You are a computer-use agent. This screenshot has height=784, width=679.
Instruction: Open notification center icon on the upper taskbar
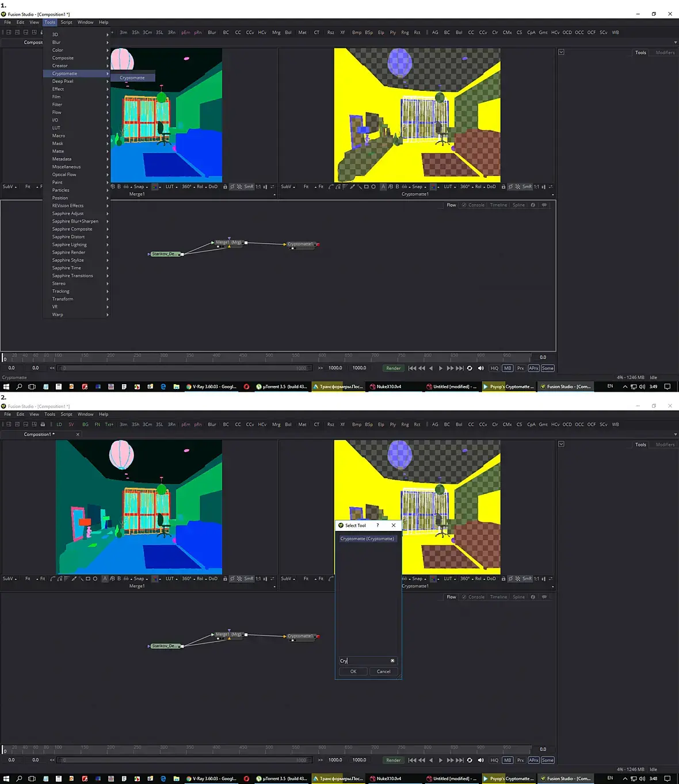tap(667, 387)
